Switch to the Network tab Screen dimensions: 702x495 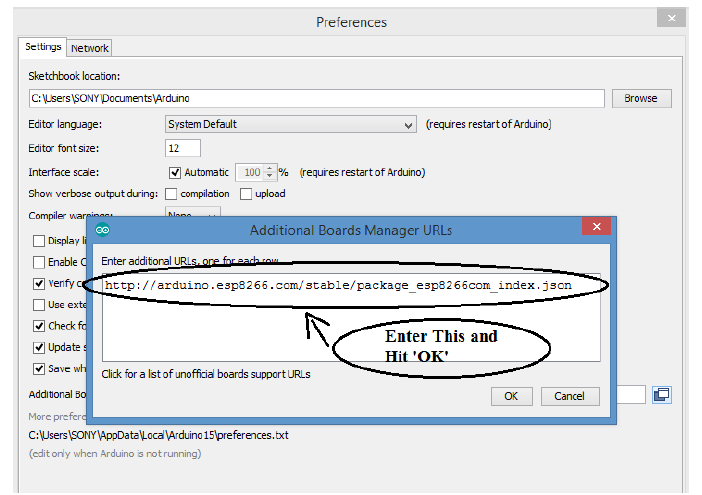click(x=90, y=48)
